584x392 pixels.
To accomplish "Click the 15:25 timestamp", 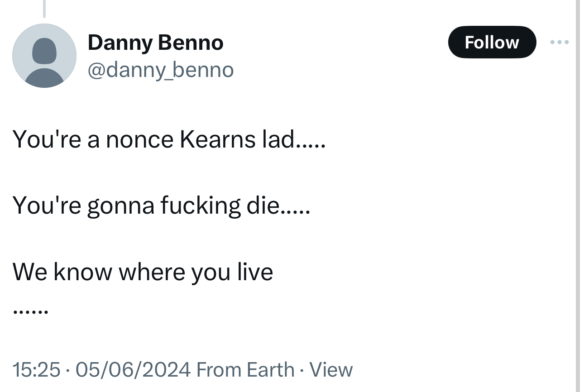I will point(36,369).
